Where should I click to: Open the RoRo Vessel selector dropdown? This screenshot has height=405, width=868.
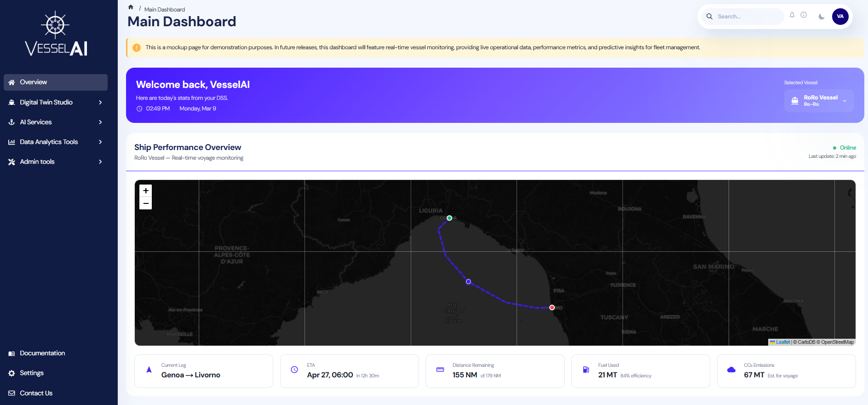819,101
